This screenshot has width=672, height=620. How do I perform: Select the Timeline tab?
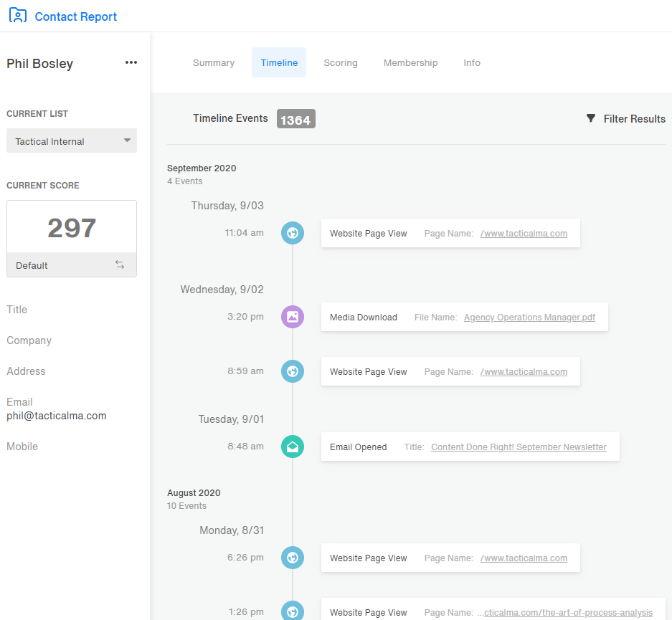click(279, 62)
